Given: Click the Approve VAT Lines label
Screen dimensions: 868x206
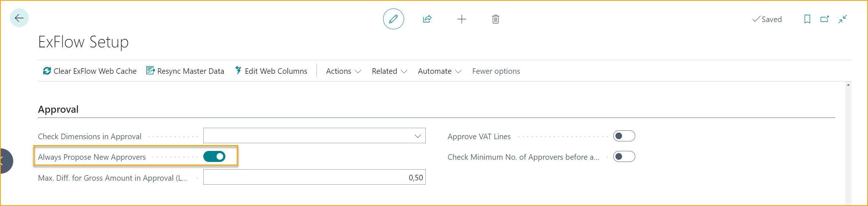Looking at the screenshot, I should [479, 137].
